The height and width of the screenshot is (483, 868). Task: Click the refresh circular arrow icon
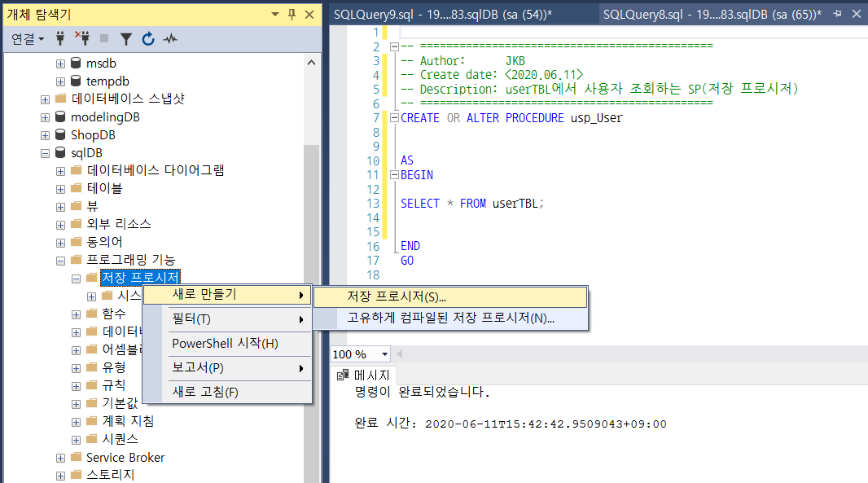pyautogui.click(x=148, y=39)
